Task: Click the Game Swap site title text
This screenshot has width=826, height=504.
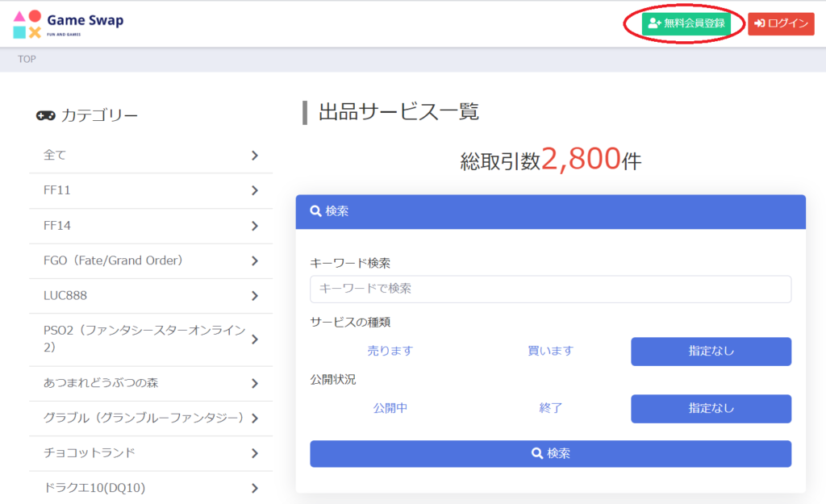Action: pyautogui.click(x=86, y=20)
